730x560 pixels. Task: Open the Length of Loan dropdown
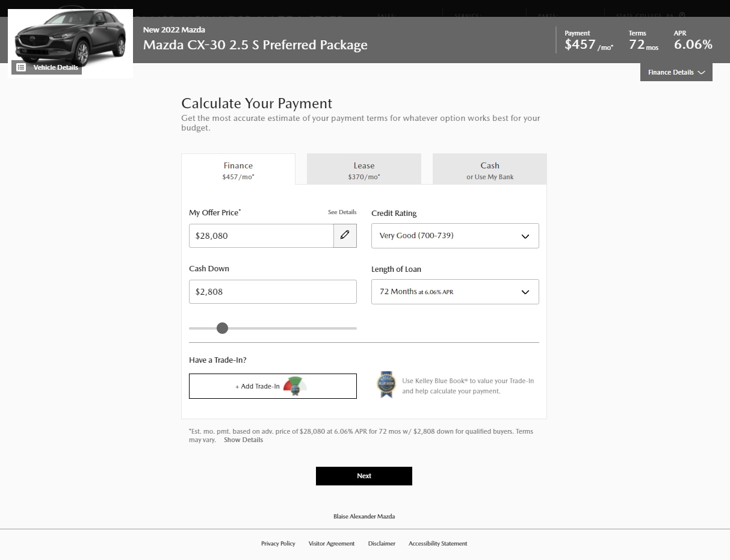click(455, 292)
